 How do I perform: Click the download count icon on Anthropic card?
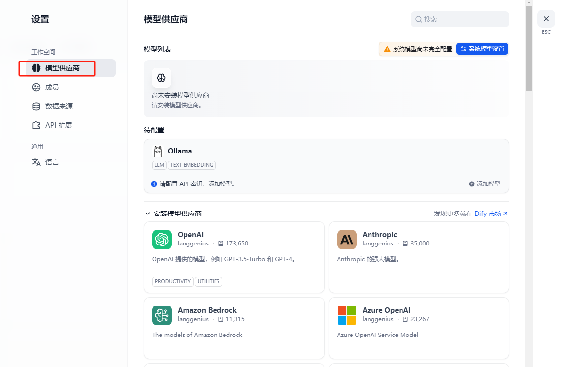(405, 244)
